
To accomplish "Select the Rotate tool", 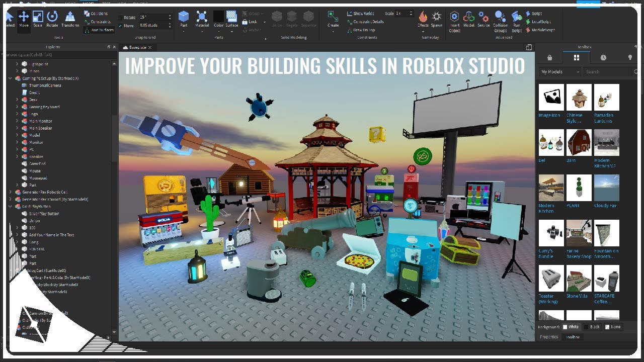I will [52, 20].
